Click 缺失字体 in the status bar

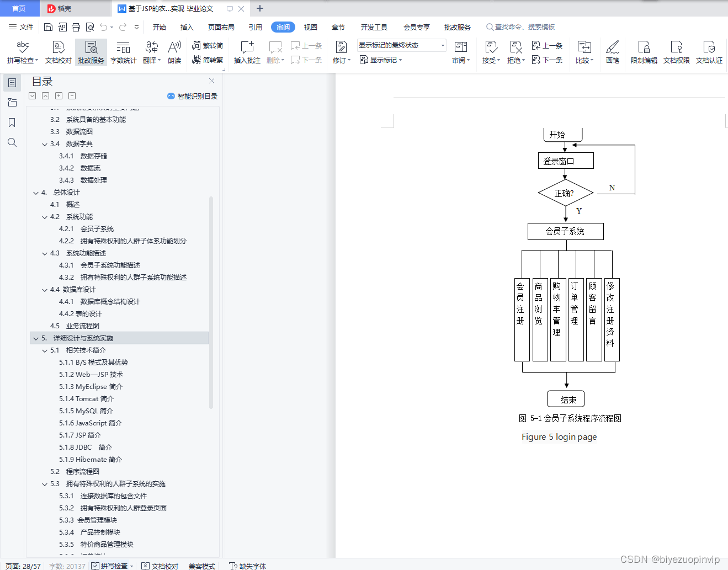(248, 566)
